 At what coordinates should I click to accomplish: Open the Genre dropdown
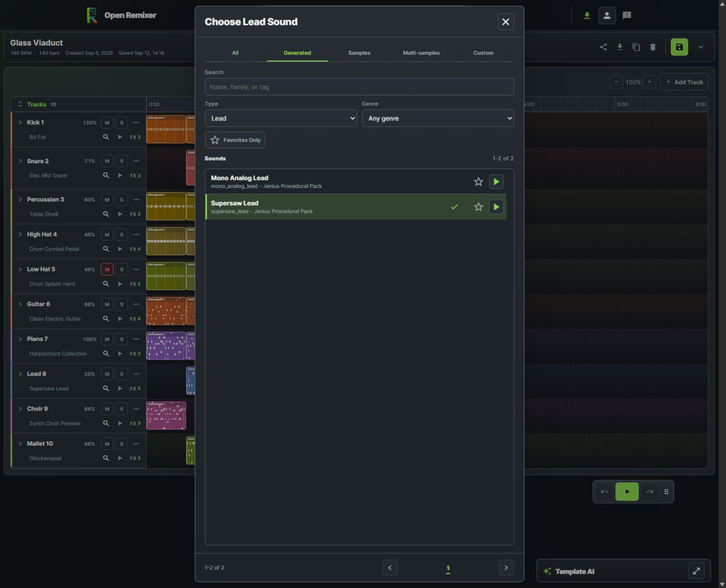[438, 118]
